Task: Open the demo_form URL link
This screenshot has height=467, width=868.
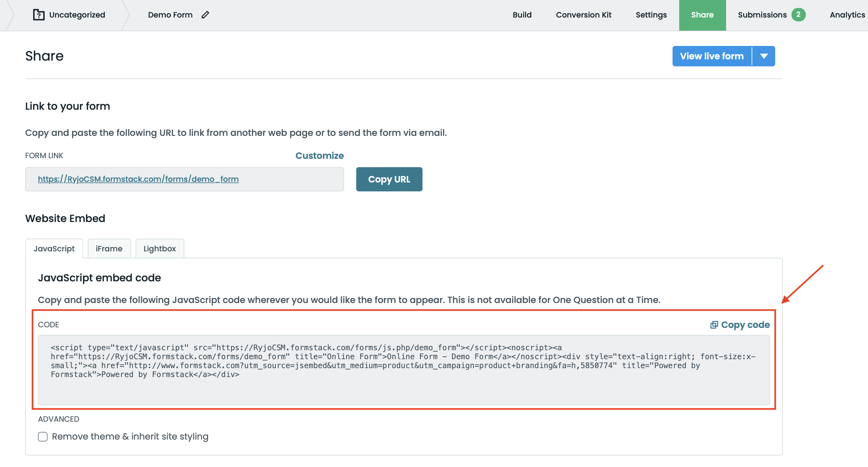Action: click(138, 179)
